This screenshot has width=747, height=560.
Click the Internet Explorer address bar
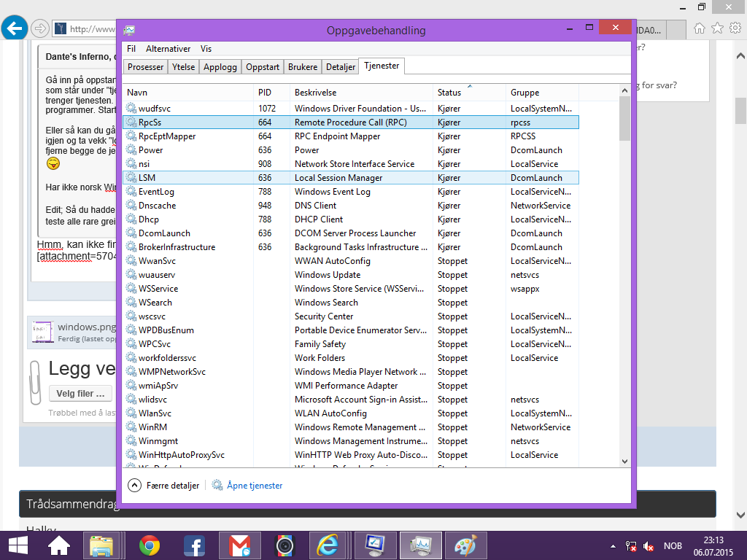(85, 29)
